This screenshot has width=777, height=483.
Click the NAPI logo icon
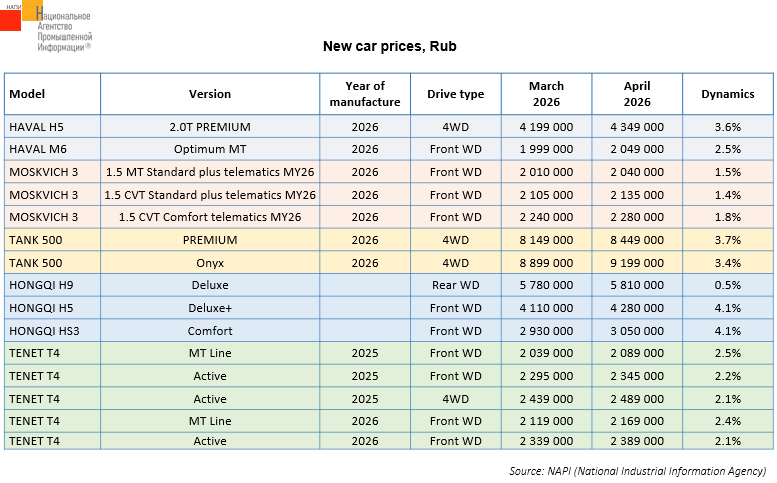pyautogui.click(x=22, y=16)
